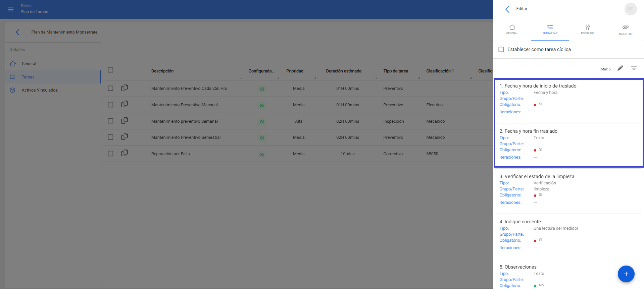
Task: Click the back arrow in Editar panel
Action: pyautogui.click(x=507, y=9)
